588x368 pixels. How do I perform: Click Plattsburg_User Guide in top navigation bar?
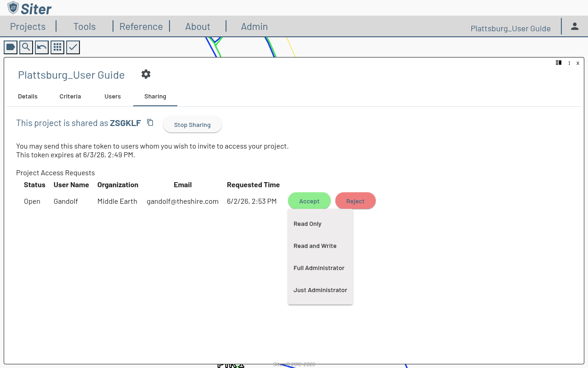point(510,28)
